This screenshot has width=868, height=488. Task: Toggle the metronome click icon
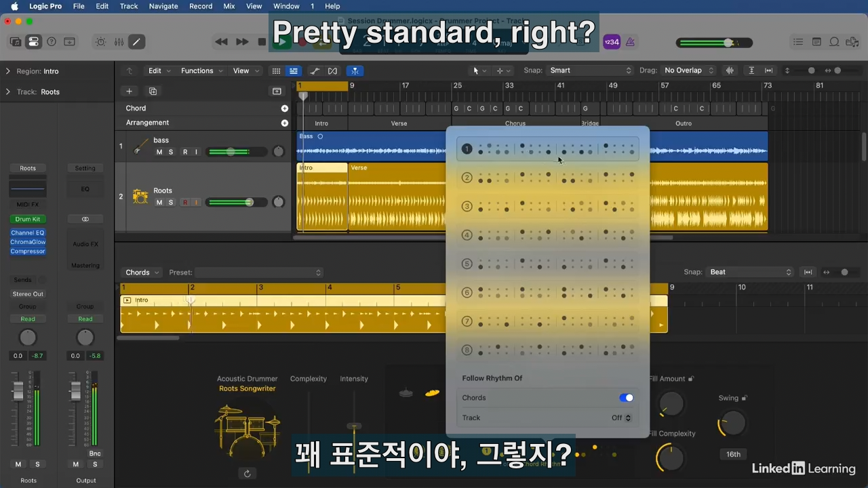tap(630, 42)
